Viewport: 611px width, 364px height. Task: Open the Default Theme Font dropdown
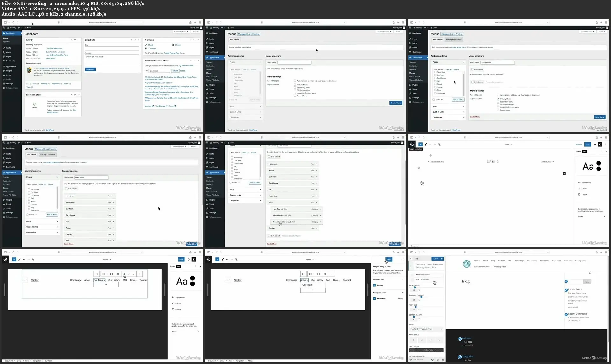click(426, 329)
